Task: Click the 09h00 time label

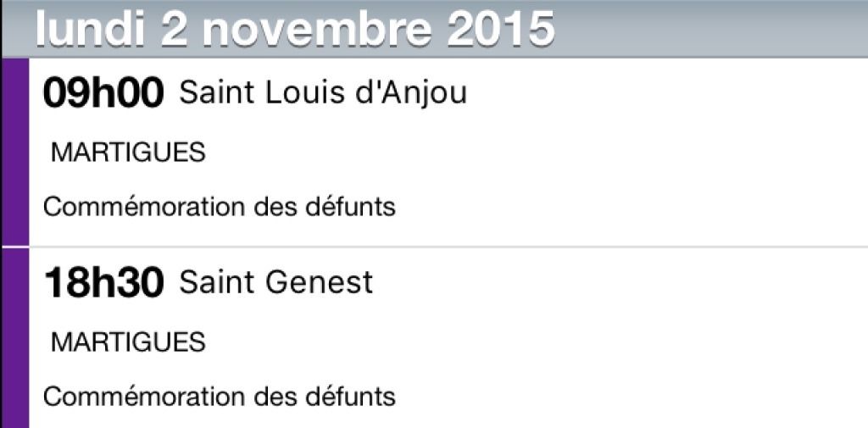Action: click(x=103, y=93)
